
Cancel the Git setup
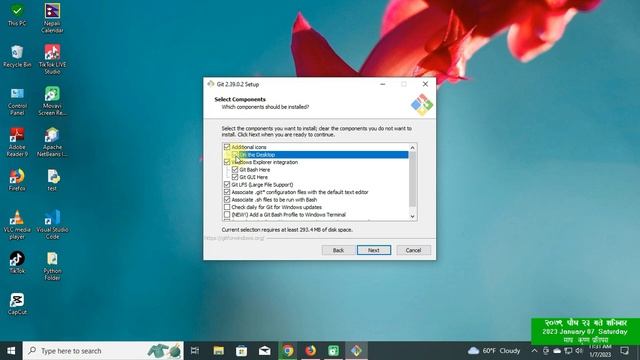coord(413,250)
